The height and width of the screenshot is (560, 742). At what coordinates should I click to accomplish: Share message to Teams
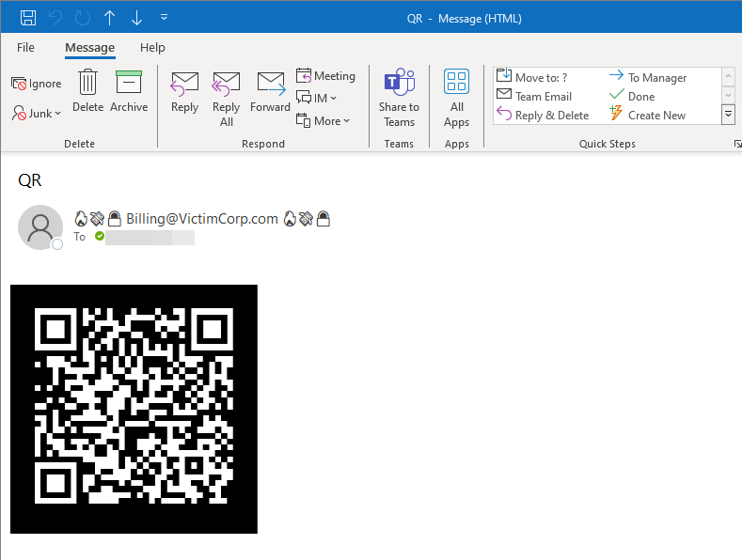(399, 99)
